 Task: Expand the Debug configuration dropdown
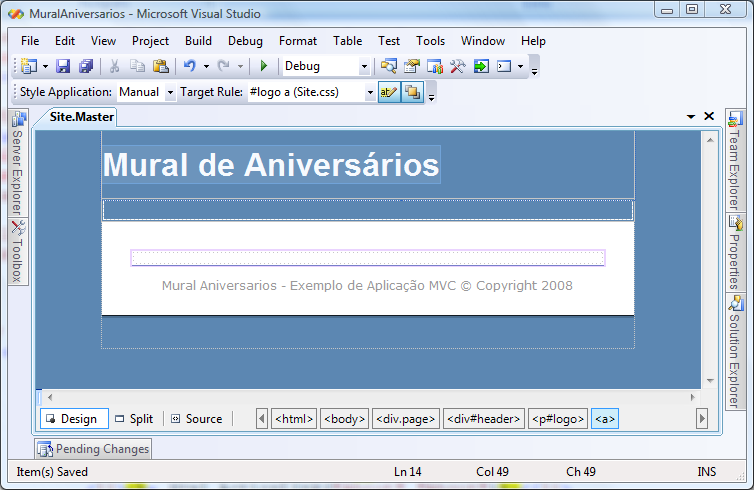(364, 67)
